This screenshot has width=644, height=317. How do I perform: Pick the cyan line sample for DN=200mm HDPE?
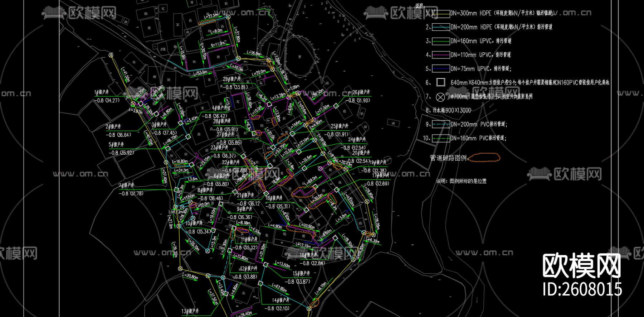[x=441, y=27]
